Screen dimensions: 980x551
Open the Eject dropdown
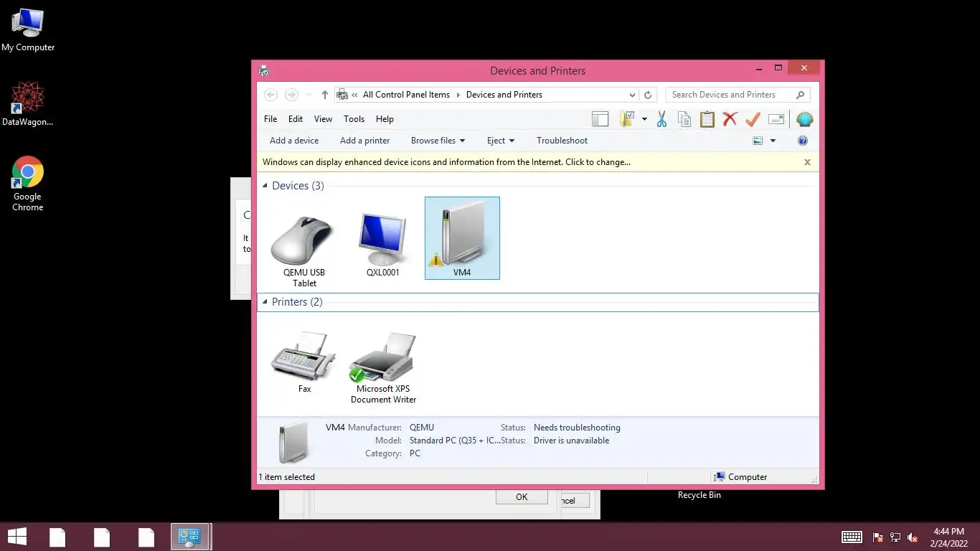click(501, 141)
